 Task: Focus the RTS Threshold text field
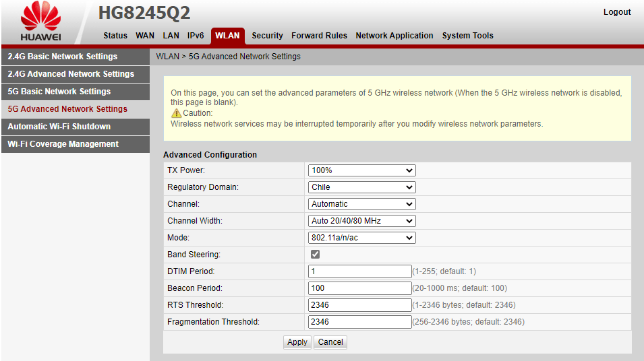(359, 305)
